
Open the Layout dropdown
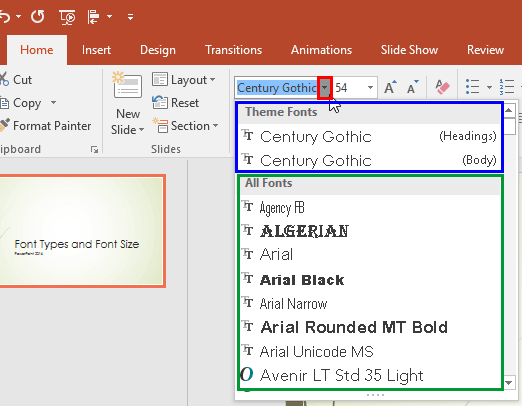pos(184,80)
